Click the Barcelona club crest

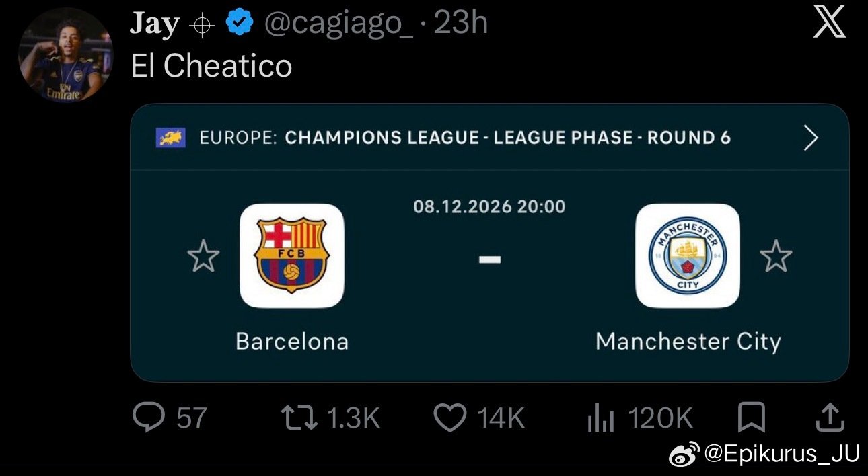pos(291,255)
